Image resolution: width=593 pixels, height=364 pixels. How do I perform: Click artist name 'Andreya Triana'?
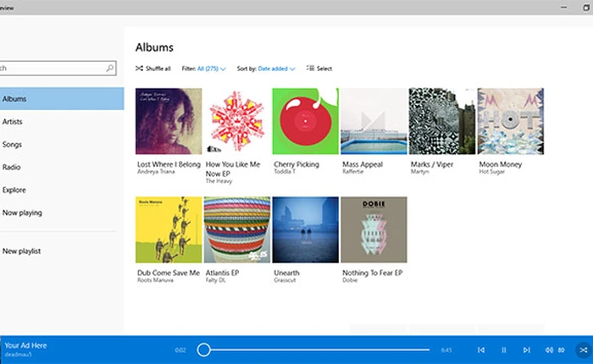click(x=156, y=172)
